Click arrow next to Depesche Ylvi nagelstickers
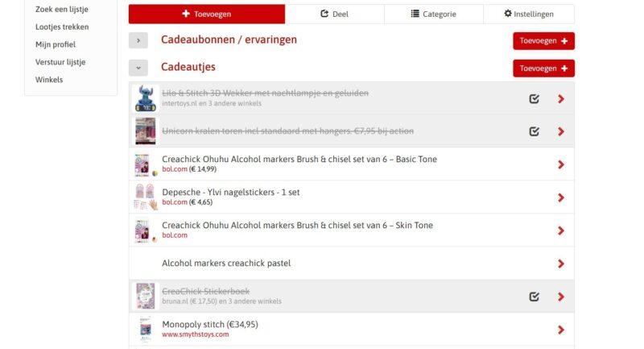The height and width of the screenshot is (349, 644). pyautogui.click(x=561, y=197)
